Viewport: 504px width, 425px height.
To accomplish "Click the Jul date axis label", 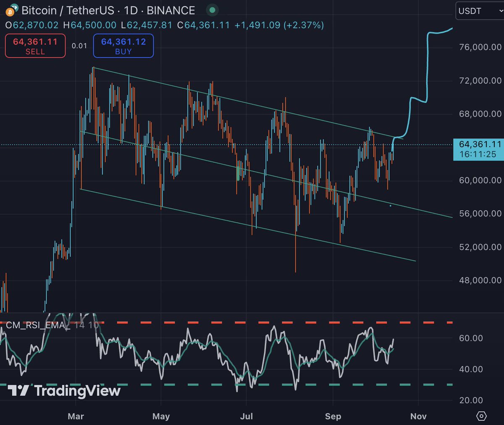I will click(247, 416).
